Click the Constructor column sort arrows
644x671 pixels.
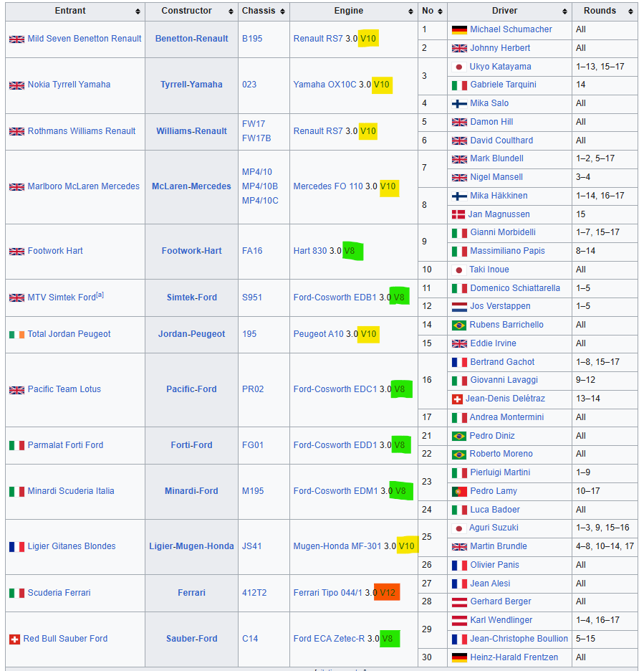click(231, 11)
